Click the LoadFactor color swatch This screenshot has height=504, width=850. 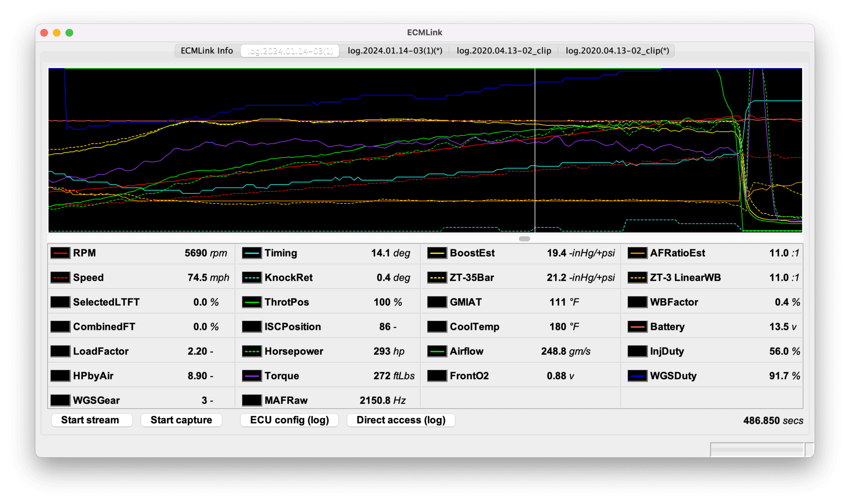60,352
